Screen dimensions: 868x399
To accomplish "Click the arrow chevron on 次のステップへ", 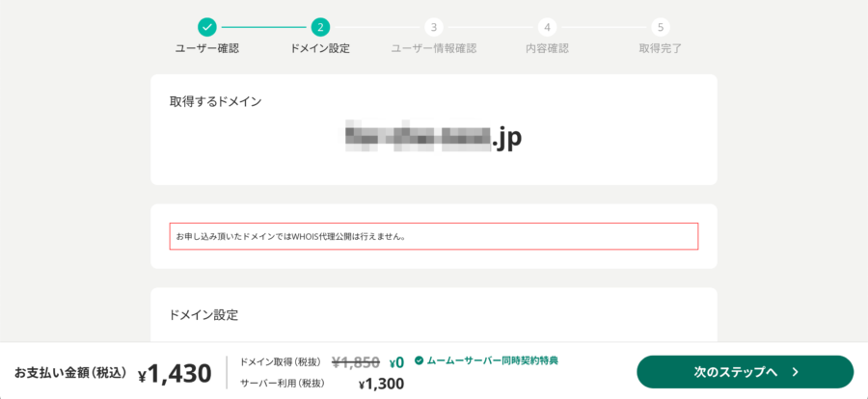I will 795,372.
